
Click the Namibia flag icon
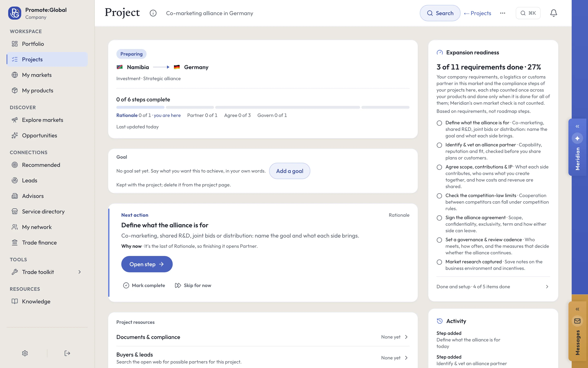coord(120,67)
